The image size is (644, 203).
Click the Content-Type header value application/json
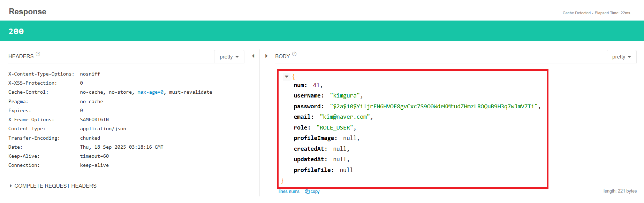coord(103,129)
